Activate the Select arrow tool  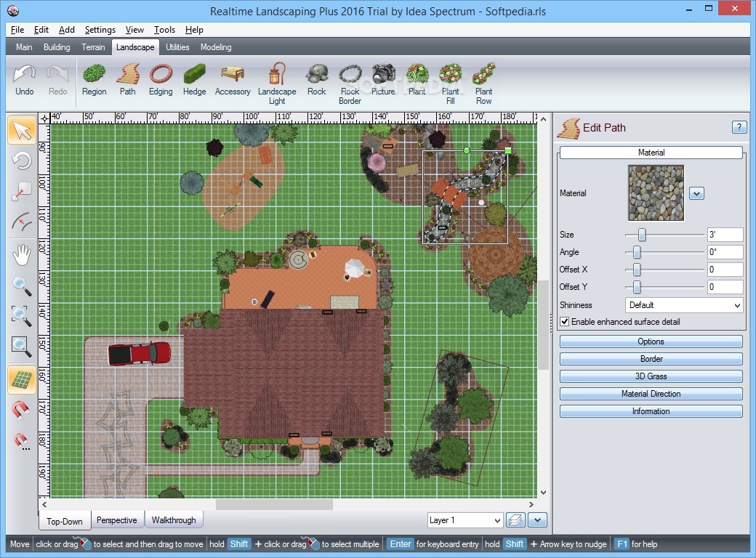point(22,130)
